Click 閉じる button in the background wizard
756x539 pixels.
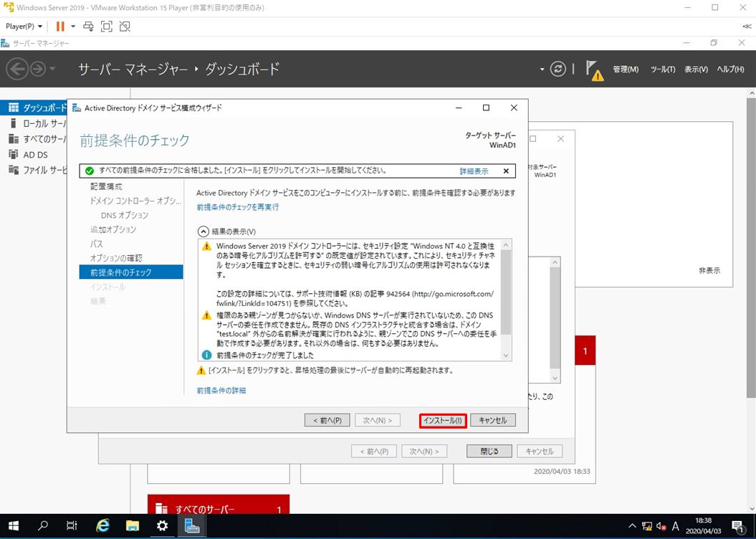click(489, 452)
